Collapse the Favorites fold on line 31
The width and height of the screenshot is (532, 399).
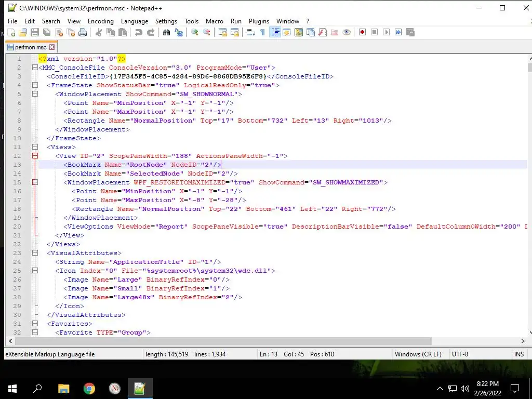tap(35, 324)
